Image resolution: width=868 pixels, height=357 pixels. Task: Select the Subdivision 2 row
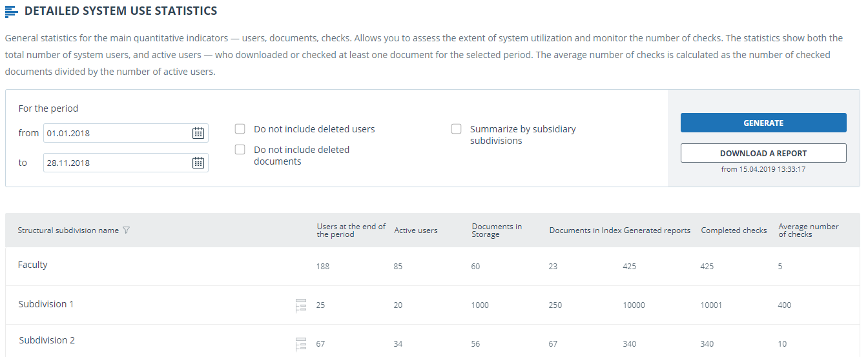[x=46, y=340]
